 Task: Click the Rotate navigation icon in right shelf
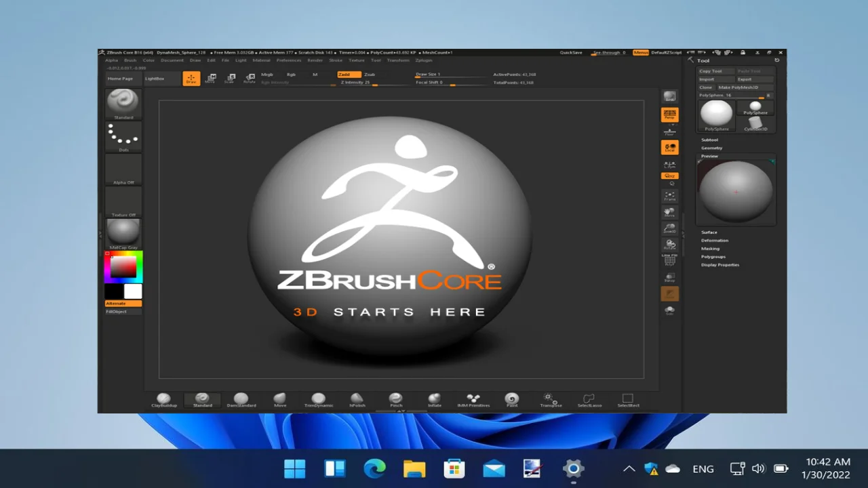coord(670,245)
